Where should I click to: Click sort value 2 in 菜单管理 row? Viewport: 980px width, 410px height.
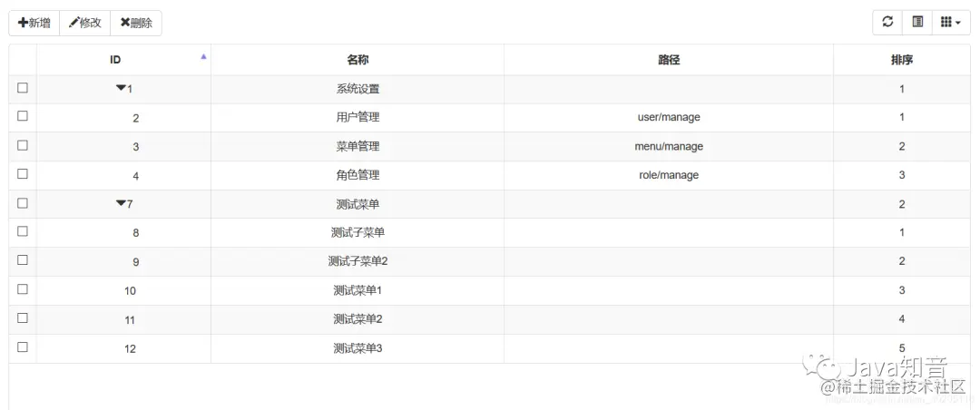pos(902,147)
